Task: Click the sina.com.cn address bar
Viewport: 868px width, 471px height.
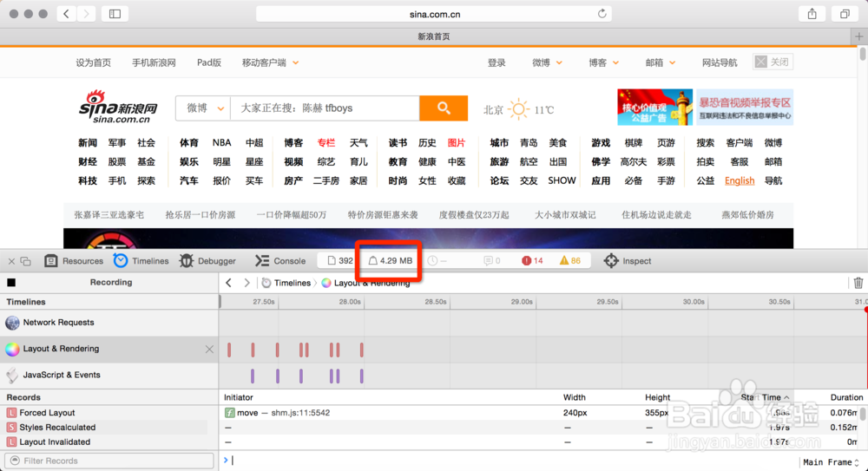Action: (434, 14)
